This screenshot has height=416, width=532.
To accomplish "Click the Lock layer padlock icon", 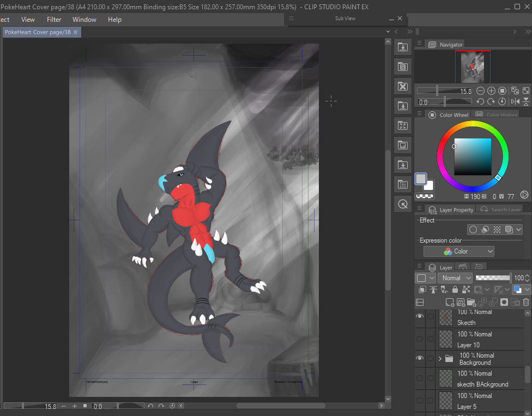I will coord(455,290).
